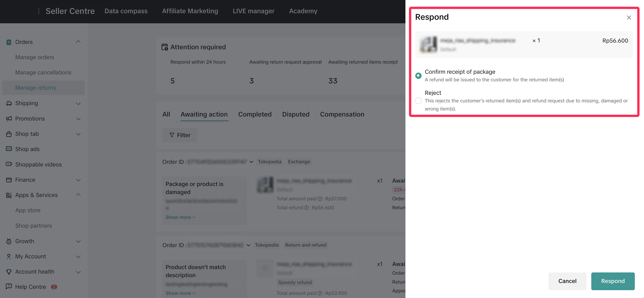Click the Account health trophy icon
The width and height of the screenshot is (644, 298).
pyautogui.click(x=9, y=272)
